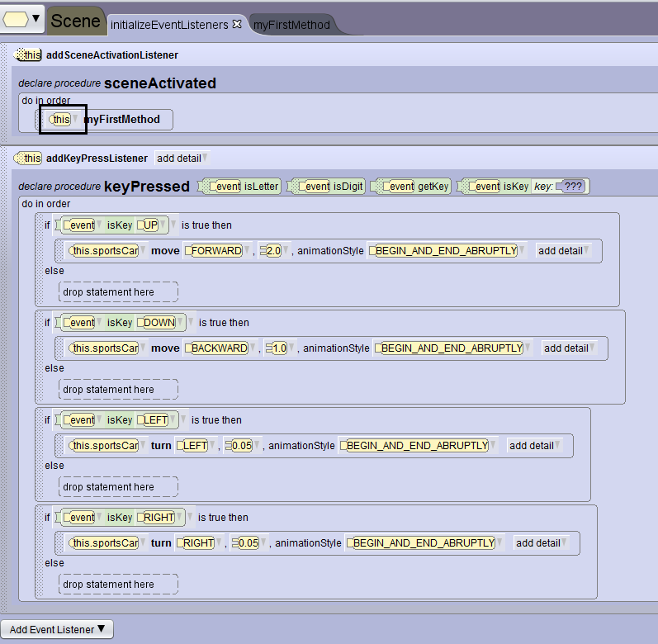The image size is (658, 644).
Task: Change the 2.0 move distance
Action: 273,251
